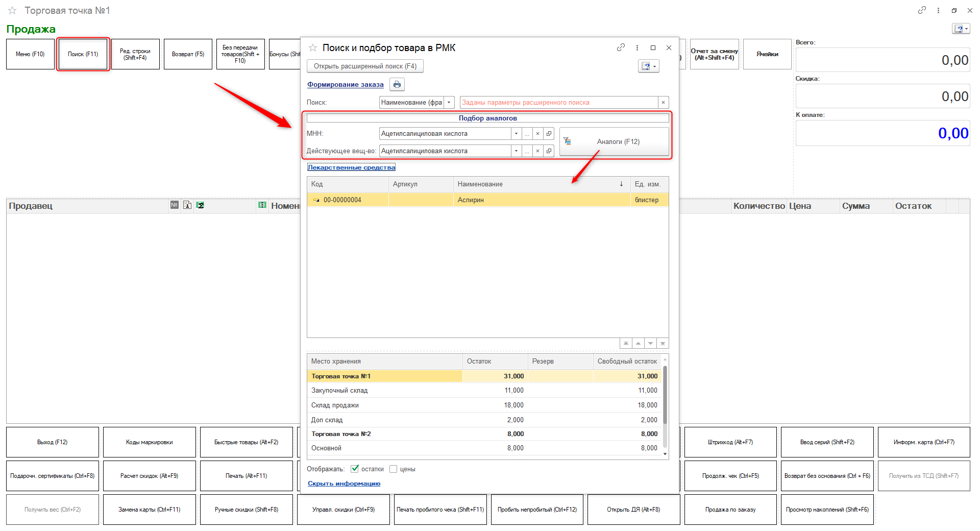The height and width of the screenshot is (531, 980).
Task: Open Быстрые товары (Alt+F2)
Action: pos(246,442)
